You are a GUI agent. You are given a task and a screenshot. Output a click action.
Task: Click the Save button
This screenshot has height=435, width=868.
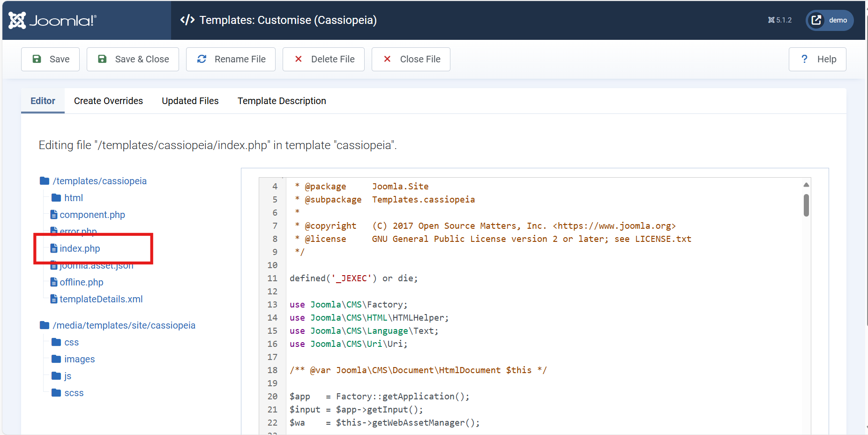(50, 59)
